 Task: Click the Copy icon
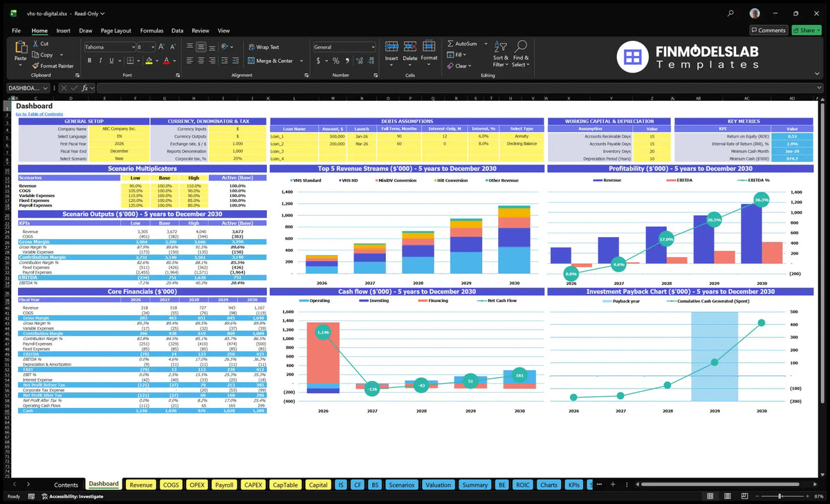click(35, 55)
